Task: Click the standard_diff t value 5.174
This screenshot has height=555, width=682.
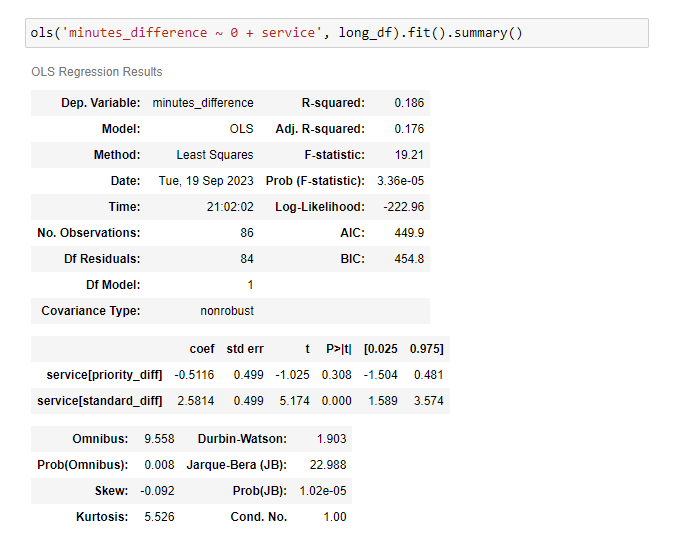Action: [x=294, y=401]
